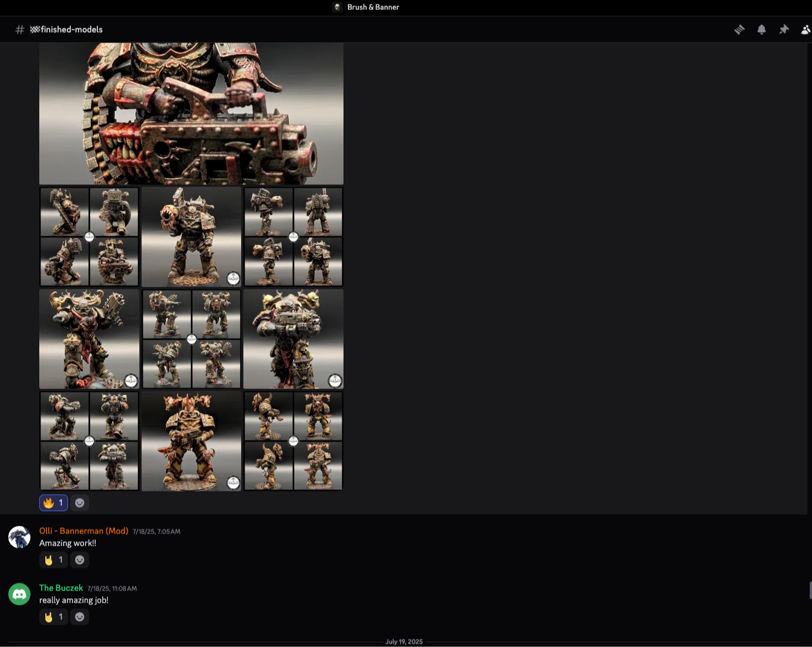Open the second-row right model with bolter thumbnail
This screenshot has width=812, height=647.
(x=293, y=339)
